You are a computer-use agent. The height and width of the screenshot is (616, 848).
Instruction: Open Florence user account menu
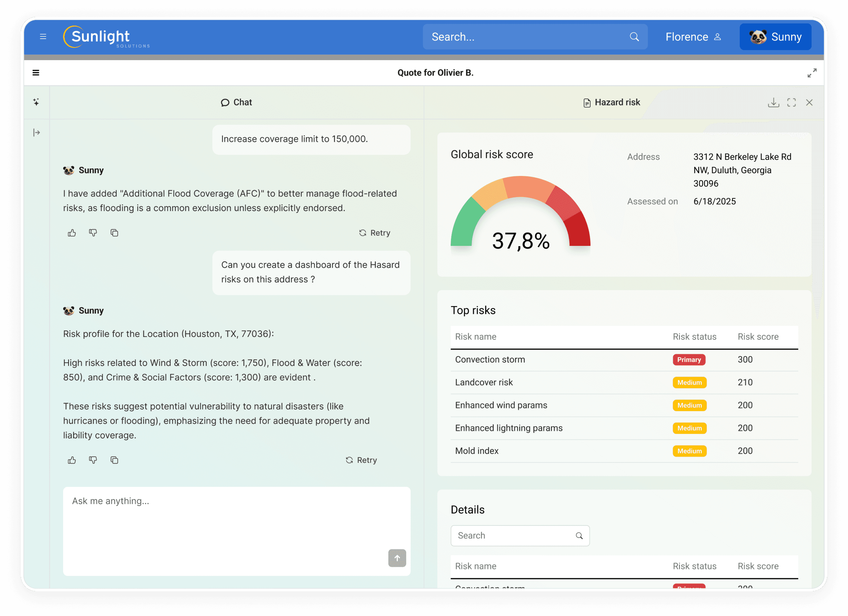click(x=693, y=37)
